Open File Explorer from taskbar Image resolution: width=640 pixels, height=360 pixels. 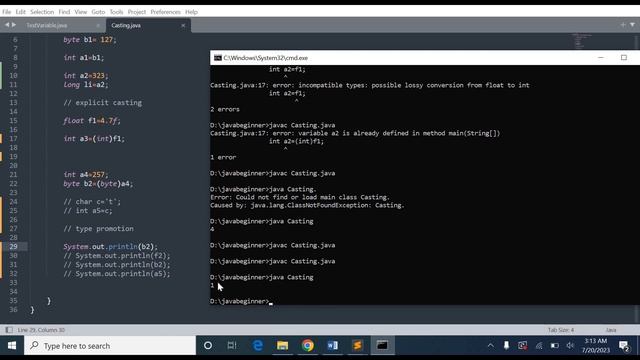point(282,346)
